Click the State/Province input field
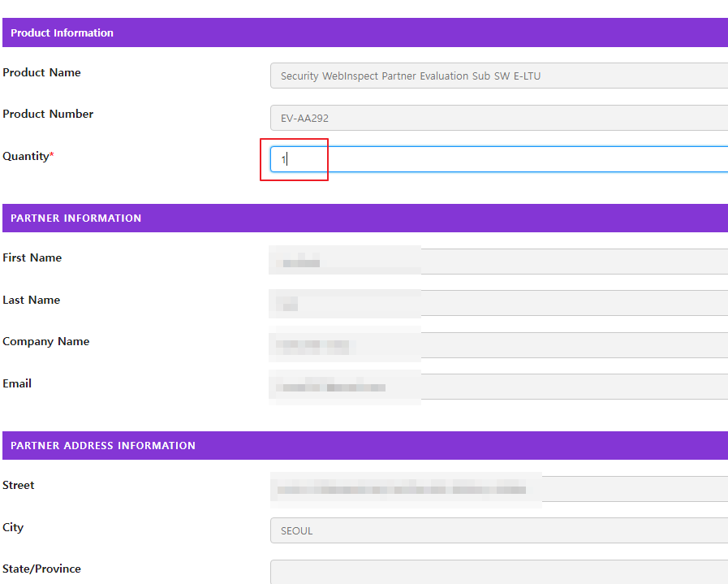The image size is (728, 584). [499, 572]
